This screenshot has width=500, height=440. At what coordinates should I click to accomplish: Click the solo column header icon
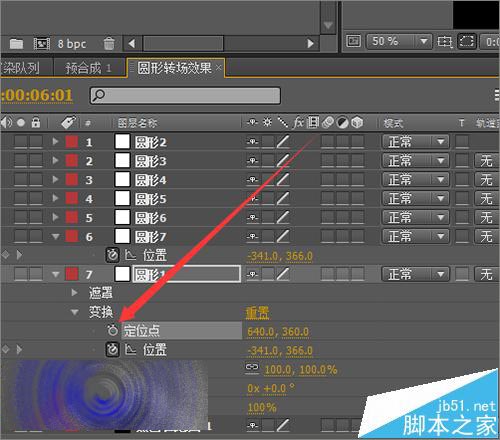pyautogui.click(x=21, y=123)
